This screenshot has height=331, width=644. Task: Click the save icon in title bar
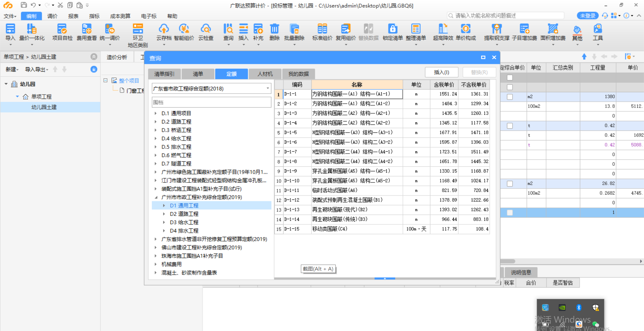(24, 5)
